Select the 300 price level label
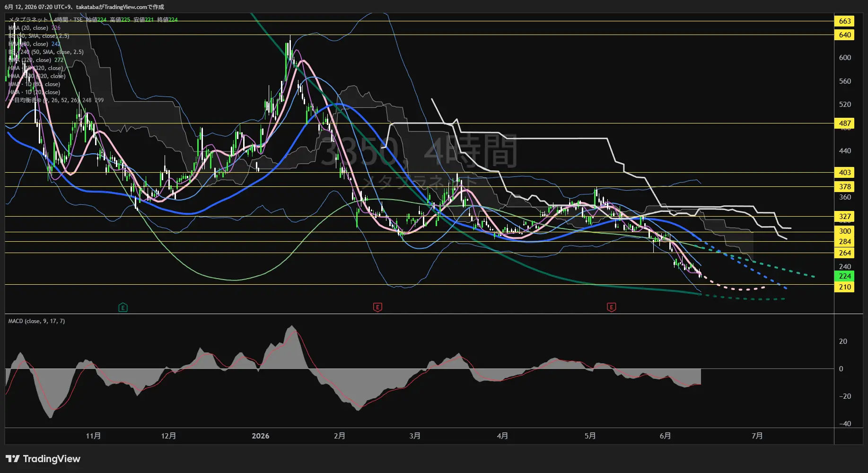Image resolution: width=868 pixels, height=473 pixels. coord(844,231)
